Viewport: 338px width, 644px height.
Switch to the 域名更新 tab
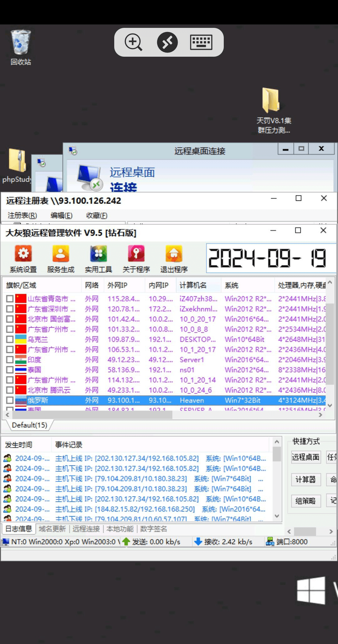click(x=52, y=529)
